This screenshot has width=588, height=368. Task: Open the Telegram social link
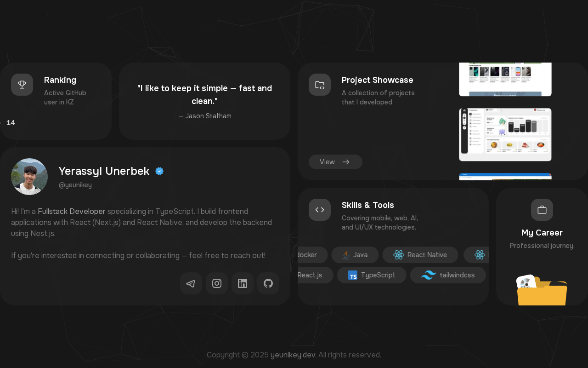pos(191,283)
